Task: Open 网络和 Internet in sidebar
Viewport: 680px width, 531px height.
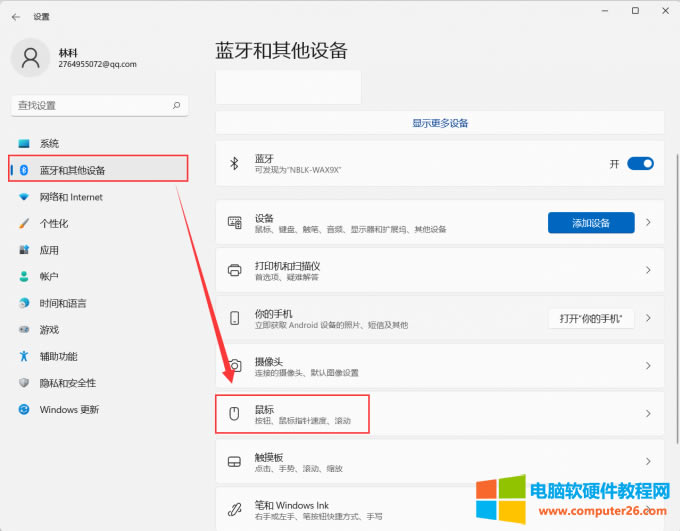Action: pyautogui.click(x=71, y=197)
